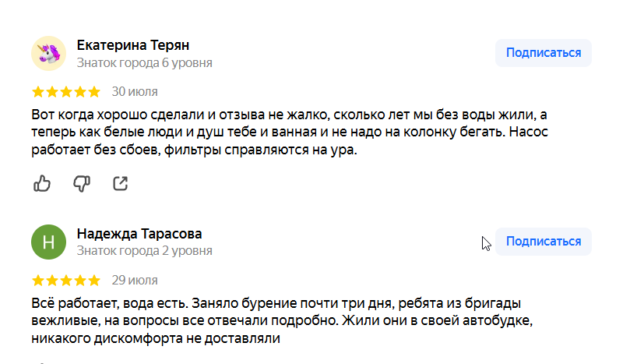Open the profile name Екатерина Терян
This screenshot has height=364, width=644.
point(133,45)
